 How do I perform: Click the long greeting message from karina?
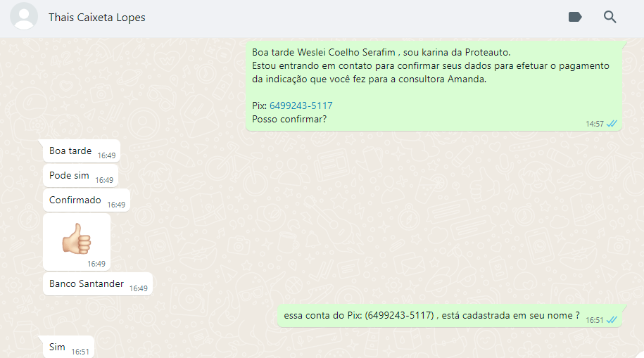tap(434, 86)
